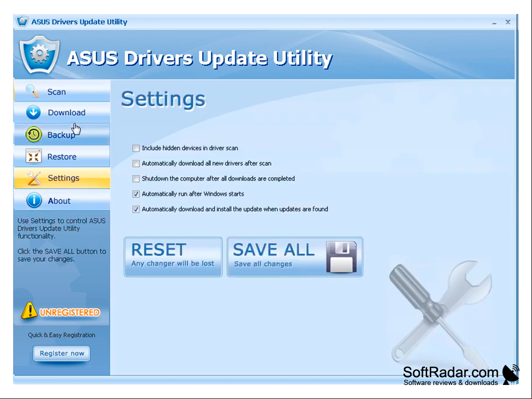Screen dimensions: 532x399
Task: Click the 'Click the SAVE ALL button' hint text
Action: [x=62, y=255]
